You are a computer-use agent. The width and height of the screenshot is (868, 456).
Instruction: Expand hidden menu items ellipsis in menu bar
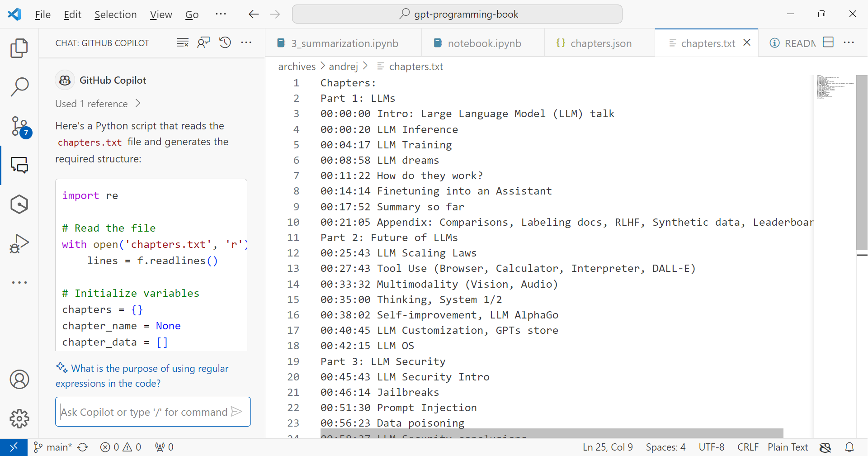[x=221, y=14]
